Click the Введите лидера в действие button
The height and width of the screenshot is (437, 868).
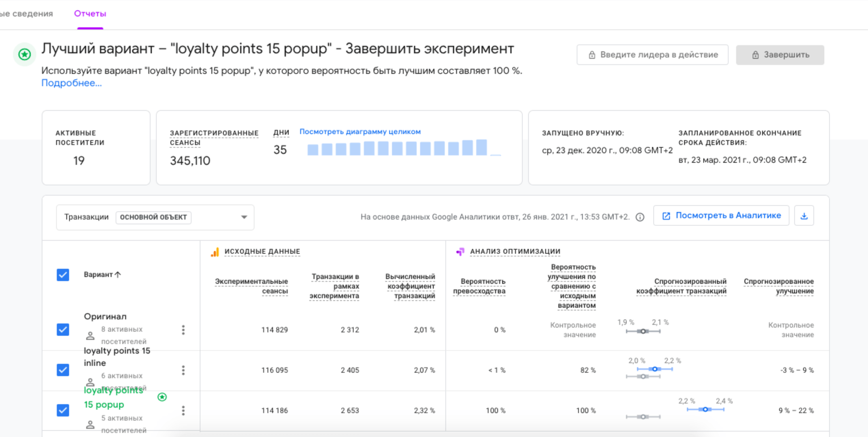[x=653, y=55]
